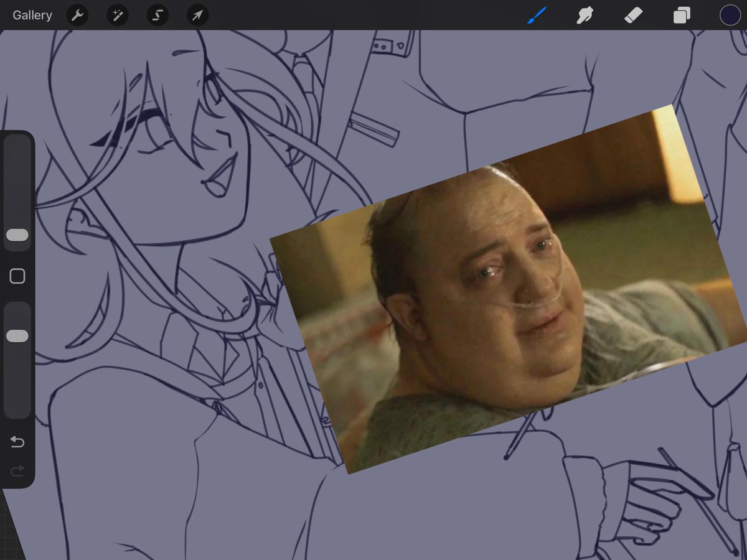Viewport: 747px width, 560px height.
Task: Activate the Selection S-shaped tool
Action: click(x=157, y=16)
